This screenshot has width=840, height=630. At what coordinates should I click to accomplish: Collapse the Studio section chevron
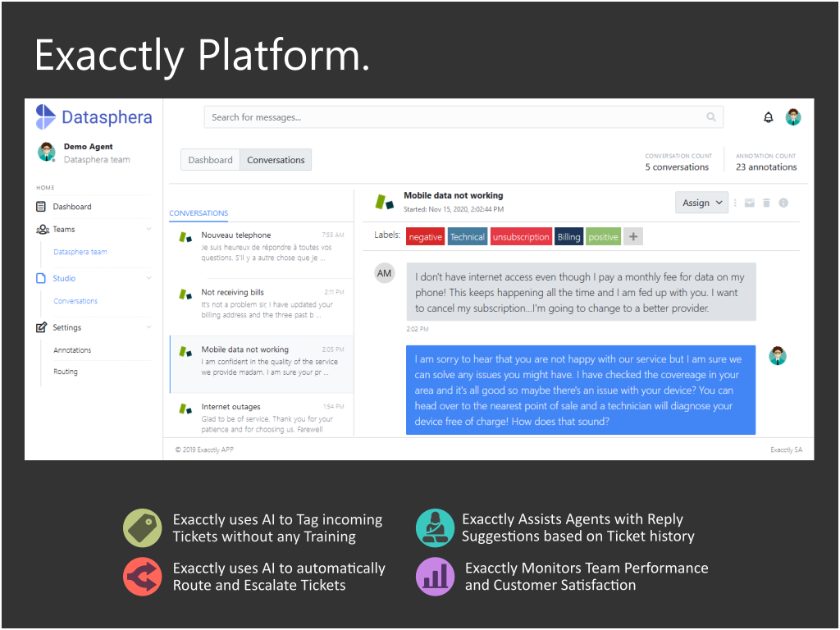click(x=149, y=279)
